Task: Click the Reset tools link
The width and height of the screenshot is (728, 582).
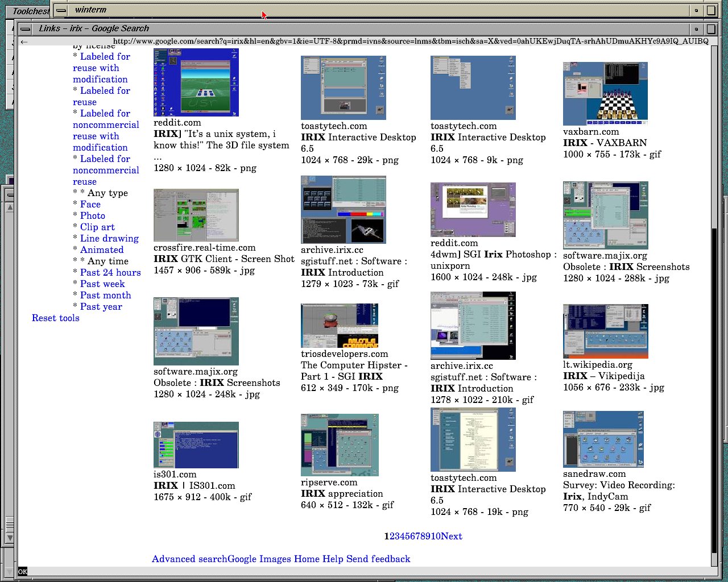Action: tap(56, 318)
